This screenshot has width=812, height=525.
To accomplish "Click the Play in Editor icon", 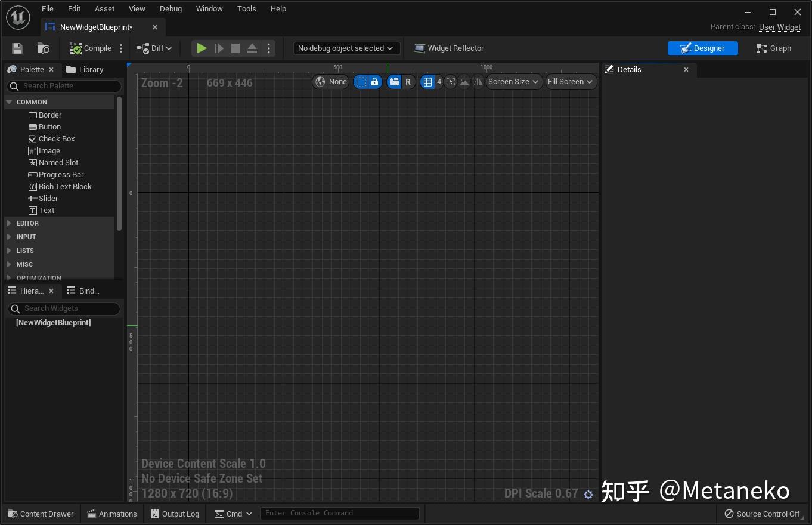I will pyautogui.click(x=201, y=48).
